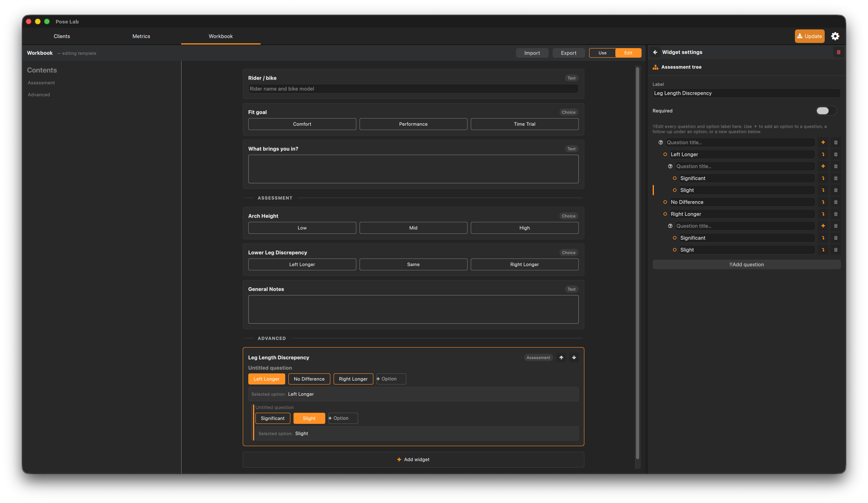
Task: Add follow-up under No Difference option
Action: pyautogui.click(x=823, y=202)
